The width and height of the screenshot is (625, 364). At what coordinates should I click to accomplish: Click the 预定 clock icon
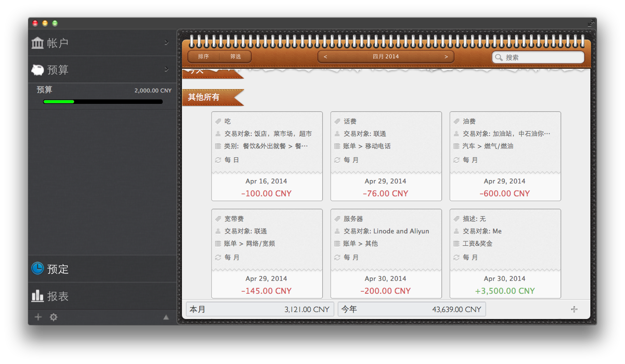[x=37, y=268]
